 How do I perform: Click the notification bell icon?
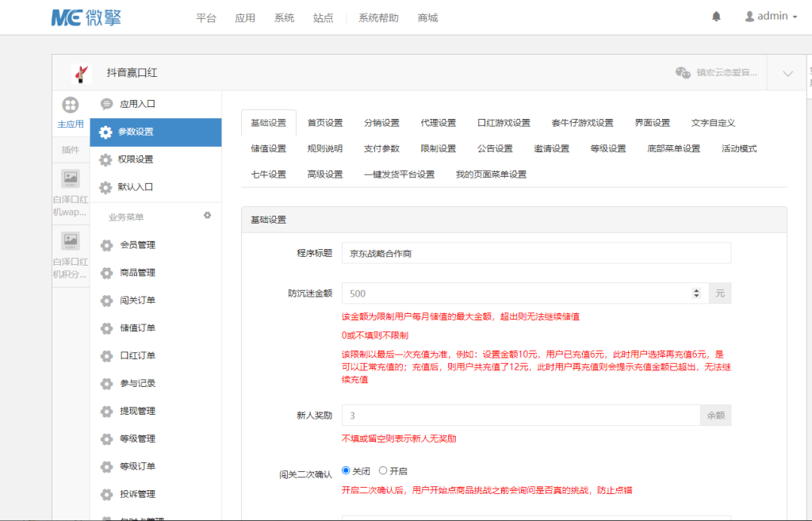(x=715, y=16)
